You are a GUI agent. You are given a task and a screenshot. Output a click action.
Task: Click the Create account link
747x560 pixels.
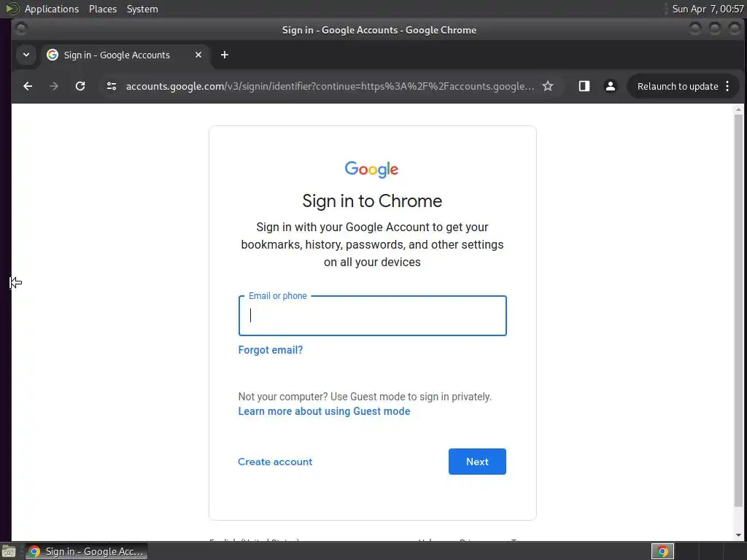click(x=275, y=462)
